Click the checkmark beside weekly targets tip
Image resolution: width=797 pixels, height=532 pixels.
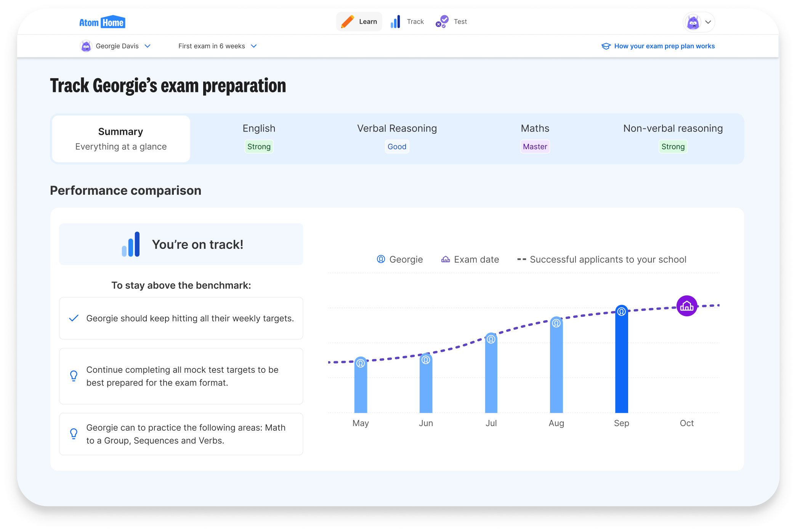[74, 318]
